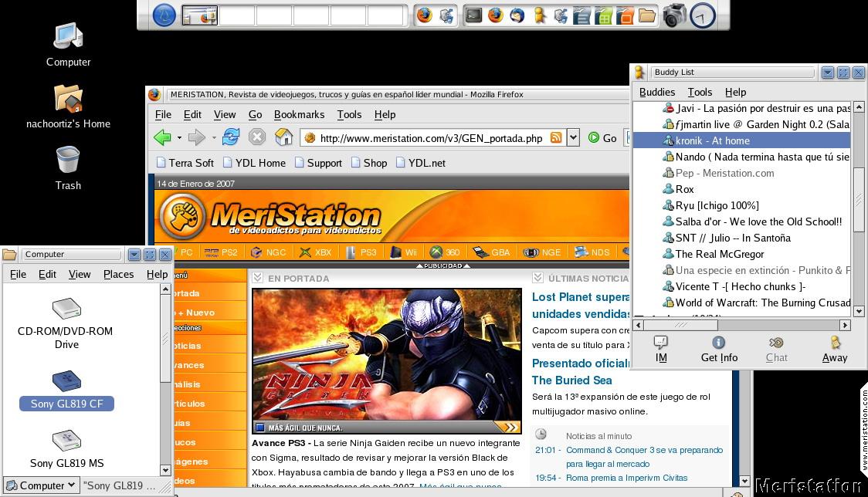Click the Firefox Forward arrow button

pos(196,137)
